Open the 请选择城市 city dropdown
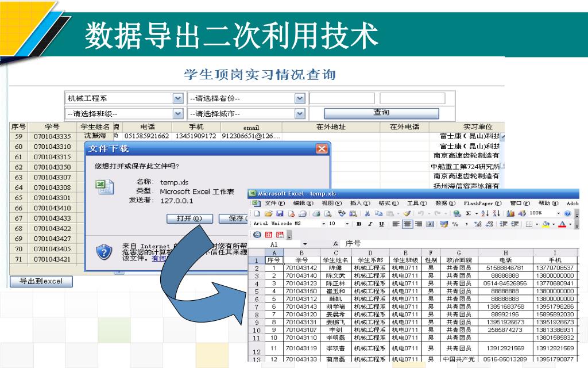588x368 pixels. click(300, 113)
